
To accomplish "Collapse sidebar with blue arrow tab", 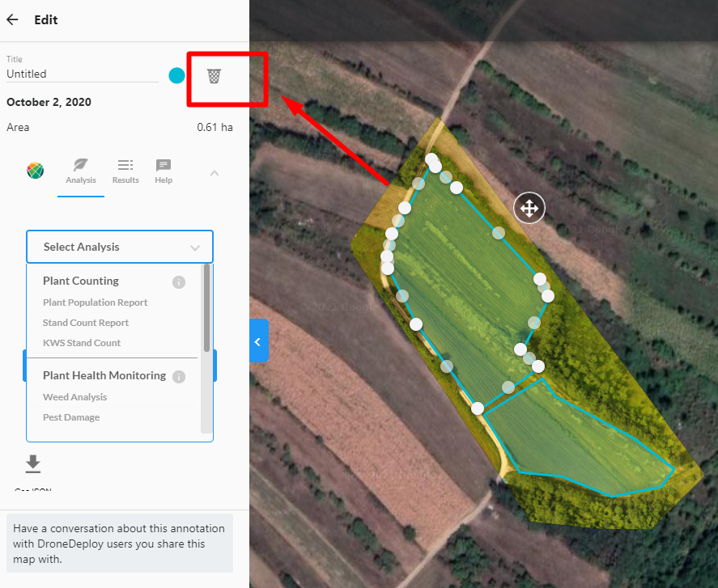I will click(x=259, y=341).
